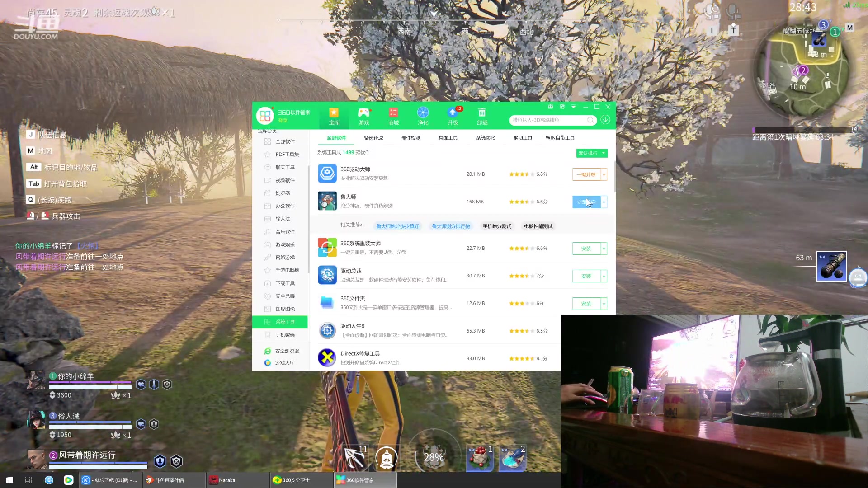Click the 360软件管家 logo icon

tap(265, 116)
